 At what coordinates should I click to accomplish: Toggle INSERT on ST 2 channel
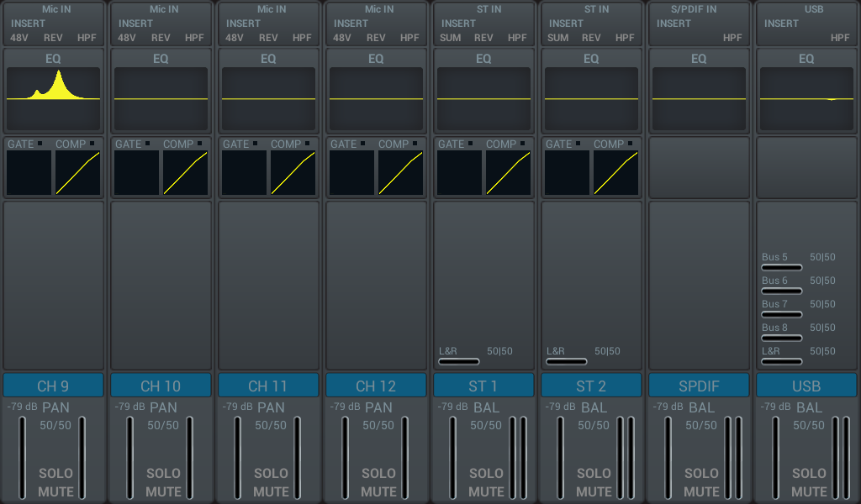pos(566,24)
